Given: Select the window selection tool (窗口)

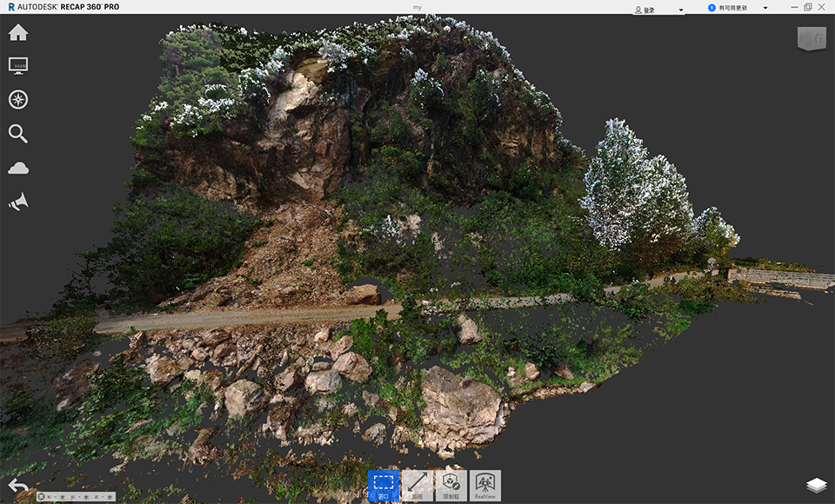Looking at the screenshot, I should [384, 486].
